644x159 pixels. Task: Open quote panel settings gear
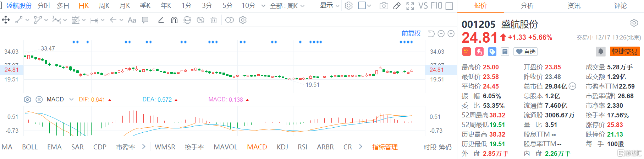point(634,23)
